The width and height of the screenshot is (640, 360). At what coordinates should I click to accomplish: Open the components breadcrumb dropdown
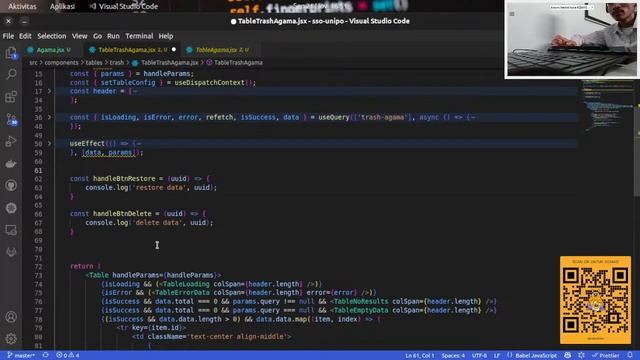point(61,62)
